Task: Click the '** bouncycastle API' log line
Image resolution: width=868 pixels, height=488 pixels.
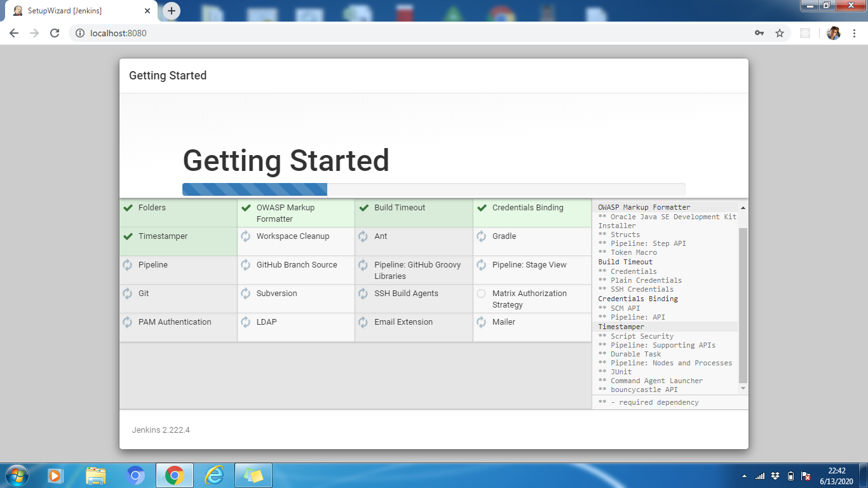Action: point(638,390)
